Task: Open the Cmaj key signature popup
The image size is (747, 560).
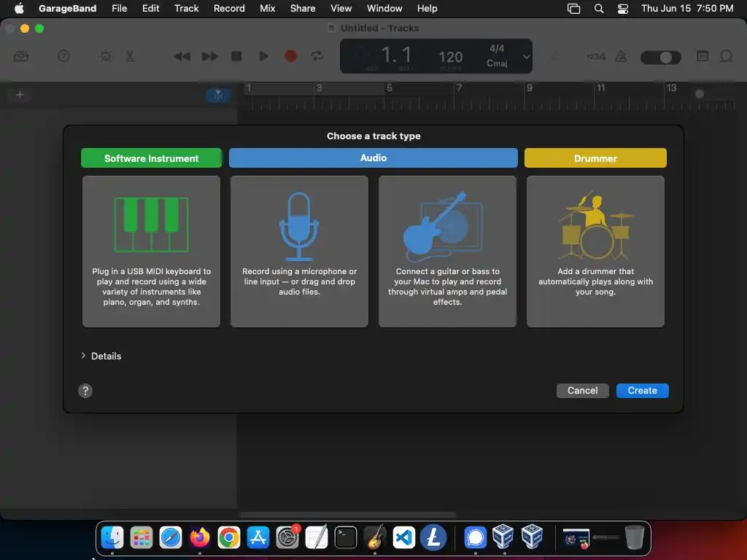Action: (497, 63)
